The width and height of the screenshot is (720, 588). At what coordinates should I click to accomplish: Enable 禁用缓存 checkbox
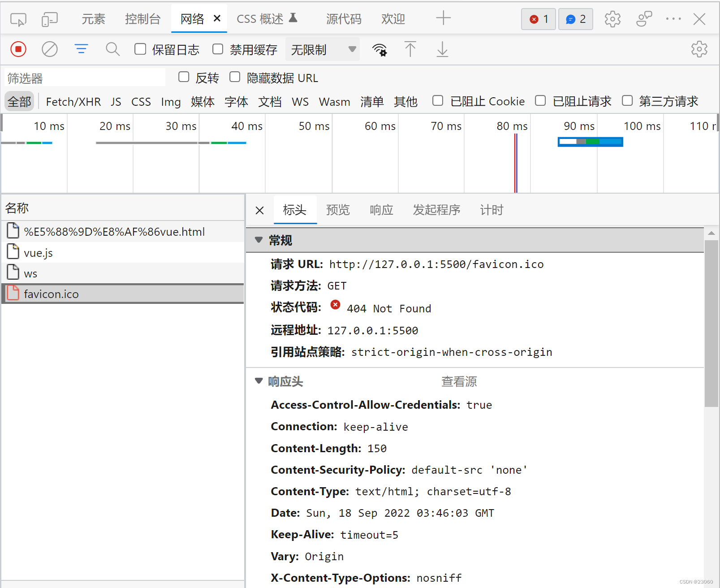(x=218, y=49)
